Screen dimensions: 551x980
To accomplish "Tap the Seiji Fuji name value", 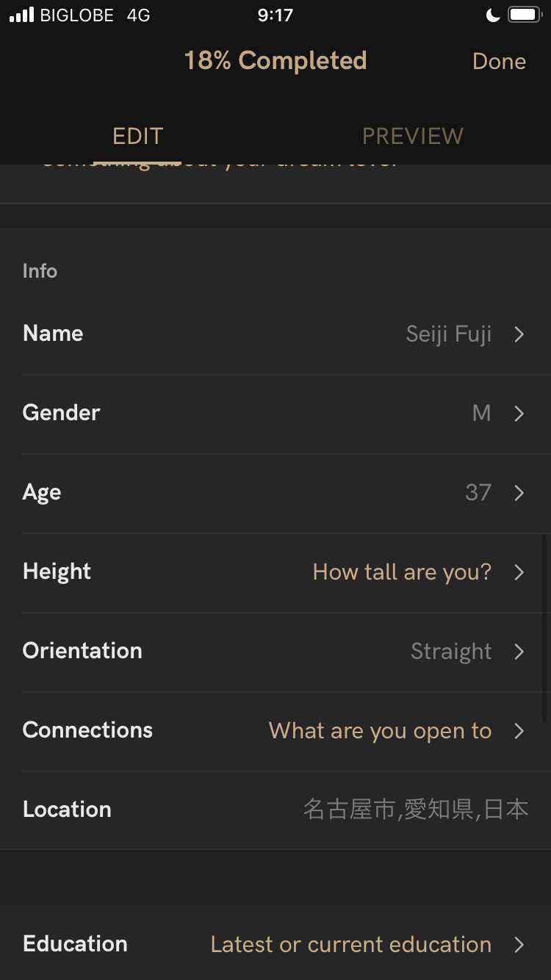I will (x=448, y=334).
